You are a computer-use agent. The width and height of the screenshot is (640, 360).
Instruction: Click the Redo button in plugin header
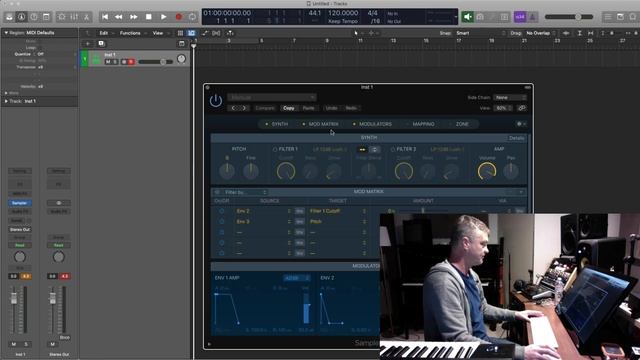tap(351, 108)
